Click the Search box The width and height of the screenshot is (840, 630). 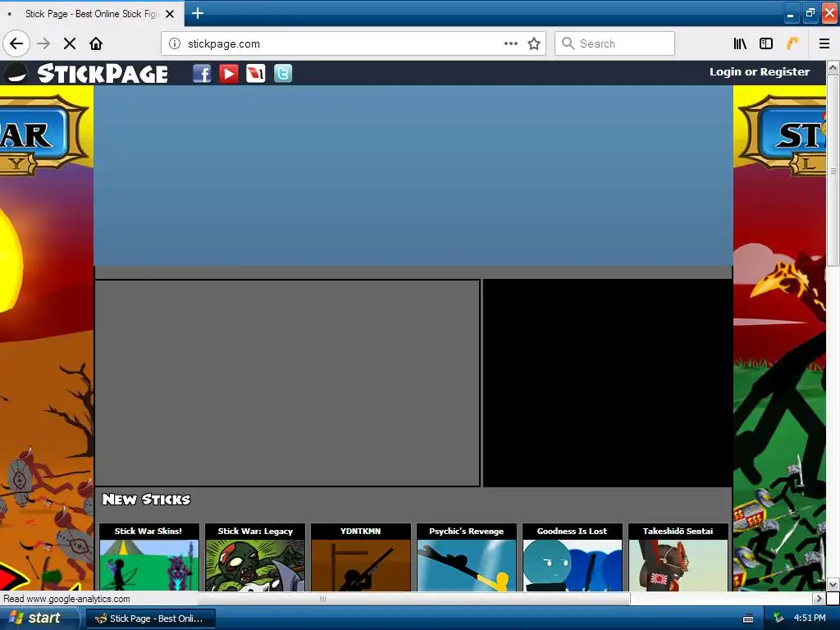click(614, 43)
